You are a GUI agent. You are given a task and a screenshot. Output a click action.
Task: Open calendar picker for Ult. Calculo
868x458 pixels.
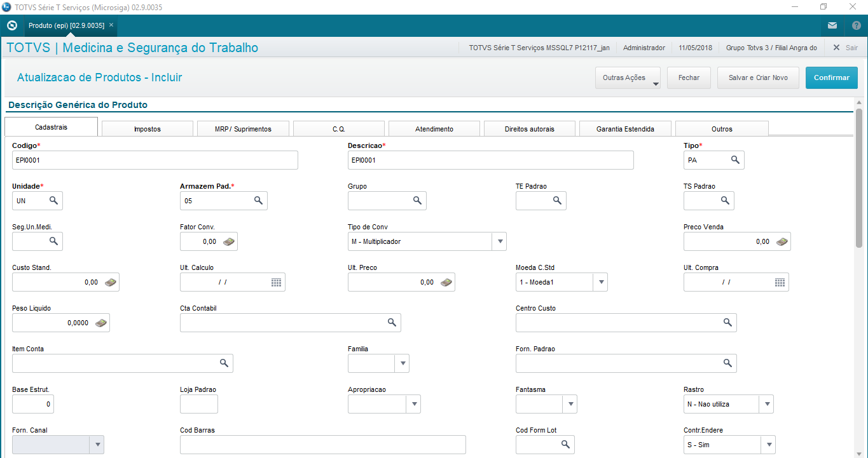click(x=277, y=282)
